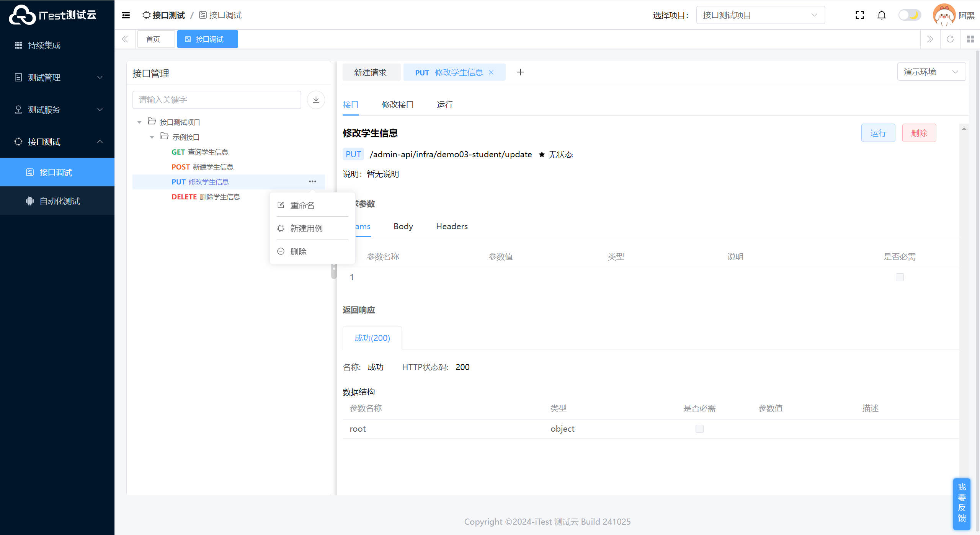Image resolution: width=980 pixels, height=535 pixels.
Task: Click the red 删除 button
Action: click(x=919, y=133)
